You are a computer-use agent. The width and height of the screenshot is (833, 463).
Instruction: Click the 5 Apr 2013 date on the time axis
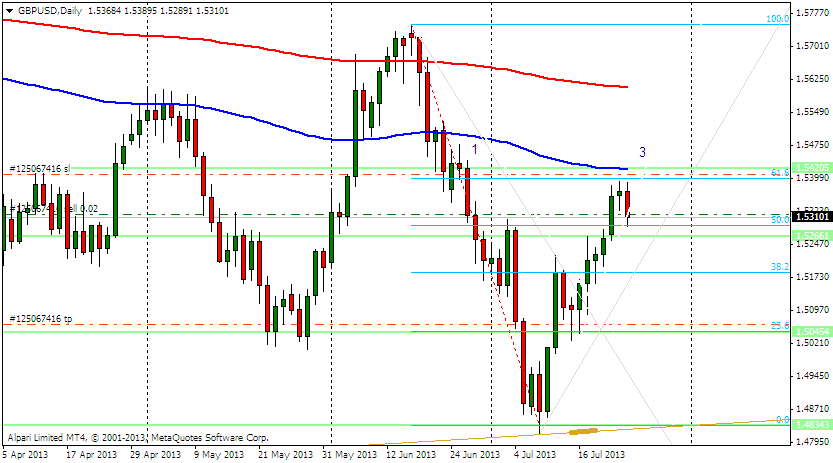point(25,455)
